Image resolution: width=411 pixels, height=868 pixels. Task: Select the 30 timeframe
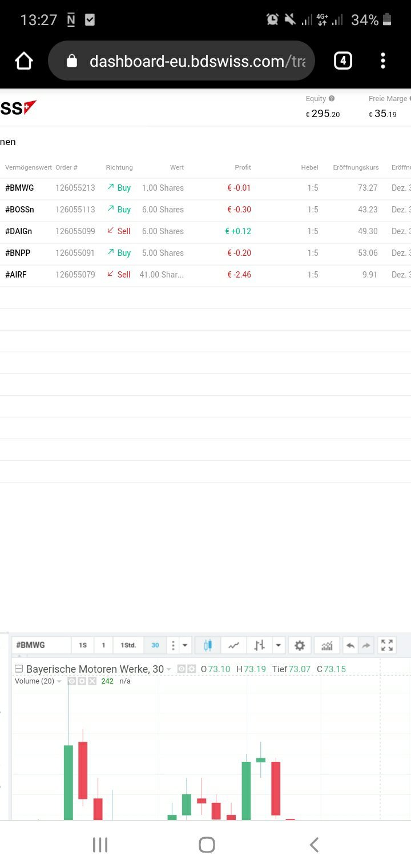tap(155, 645)
